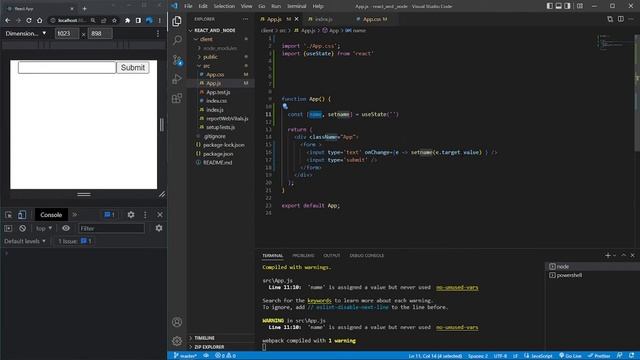
Task: Toggle the bottom panel in title bar
Action: [558, 6]
